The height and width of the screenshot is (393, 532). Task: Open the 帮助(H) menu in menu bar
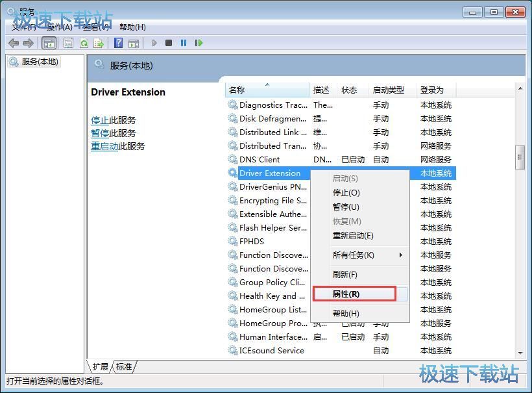pyautogui.click(x=132, y=27)
